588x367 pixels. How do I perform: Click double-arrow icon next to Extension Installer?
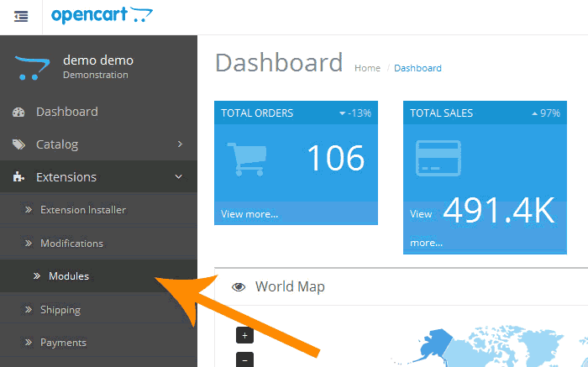tap(29, 210)
